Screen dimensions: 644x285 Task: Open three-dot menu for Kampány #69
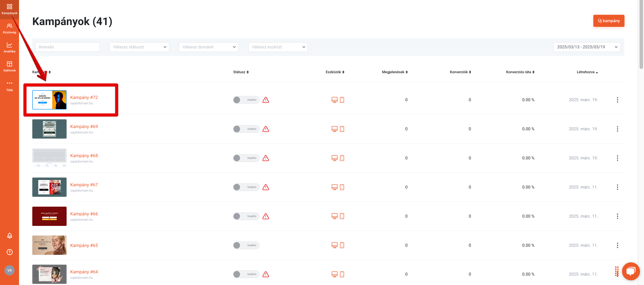[617, 129]
